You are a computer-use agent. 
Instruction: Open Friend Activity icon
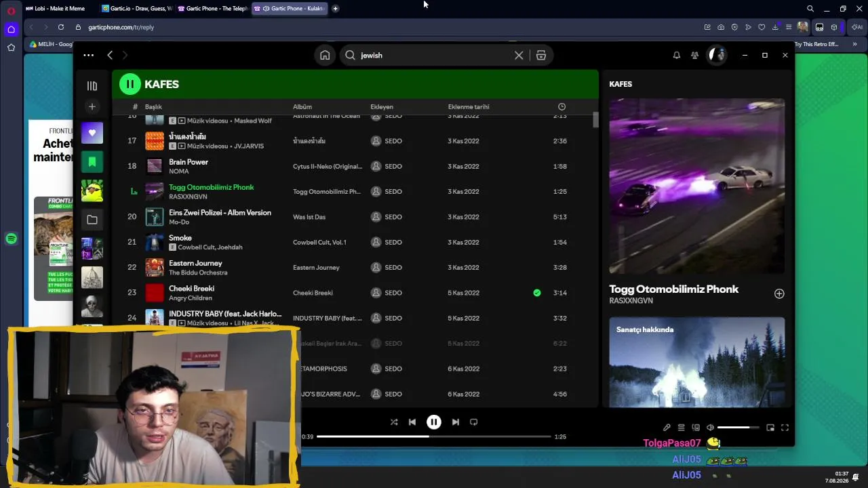pyautogui.click(x=694, y=56)
